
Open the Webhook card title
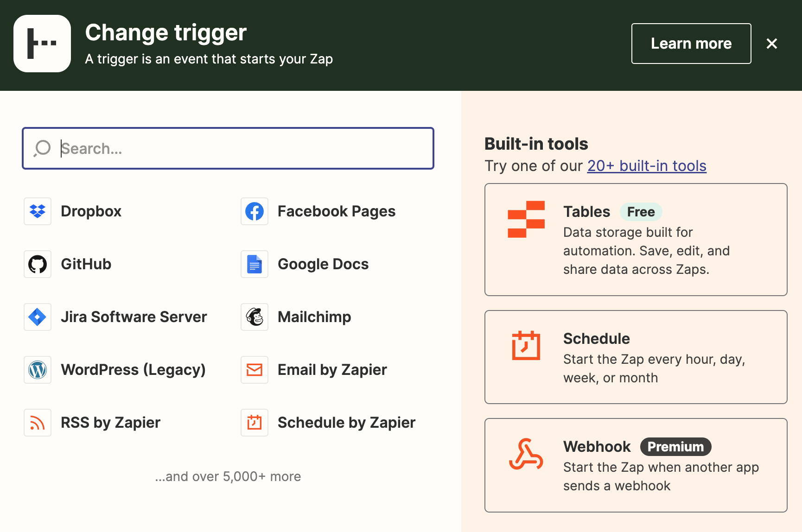(597, 447)
